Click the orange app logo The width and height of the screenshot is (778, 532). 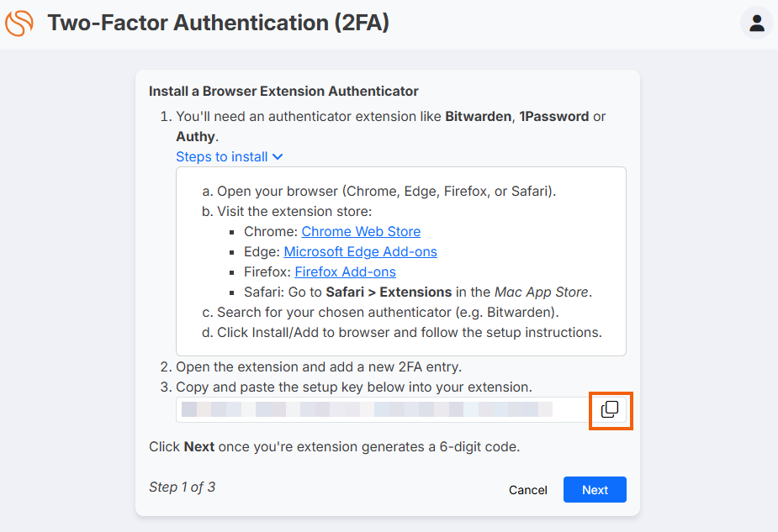19,23
